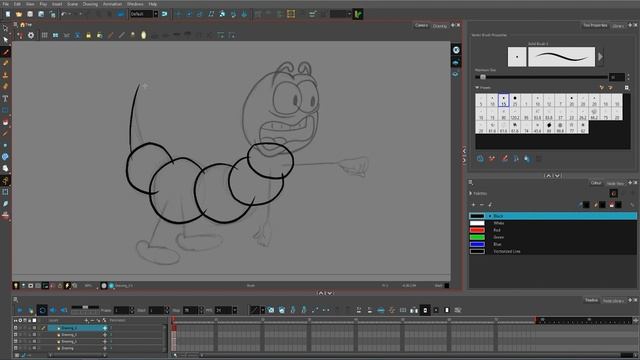The width and height of the screenshot is (640, 360).
Task: Switch to the Tool Properties tab
Action: coord(595,25)
